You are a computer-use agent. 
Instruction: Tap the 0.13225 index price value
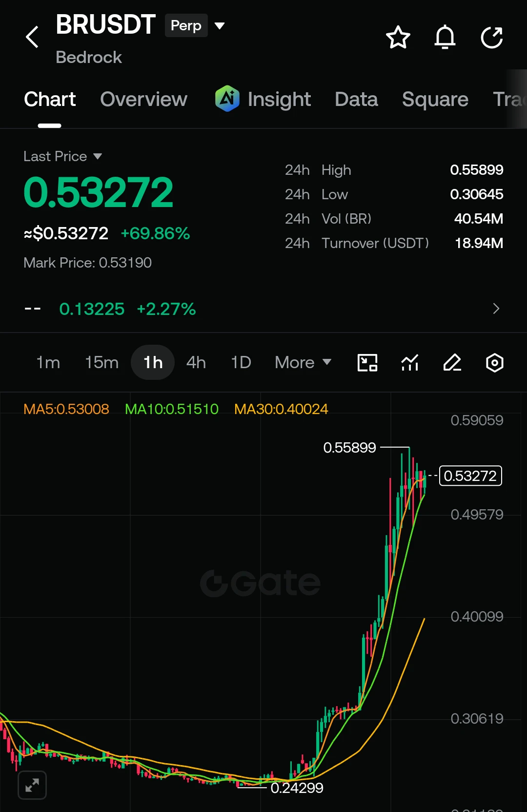[x=92, y=309]
